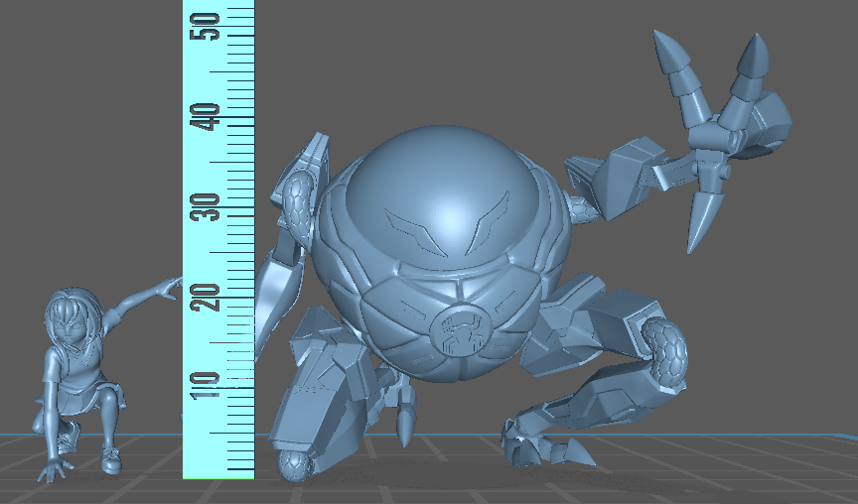The width and height of the screenshot is (858, 504).
Task: Click the "10" mark on the ruler
Action: coord(205,385)
